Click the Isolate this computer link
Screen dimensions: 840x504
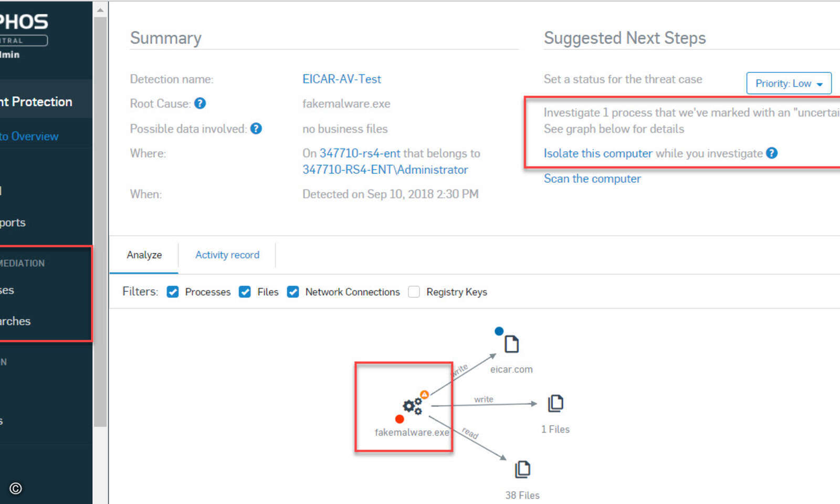tap(597, 153)
